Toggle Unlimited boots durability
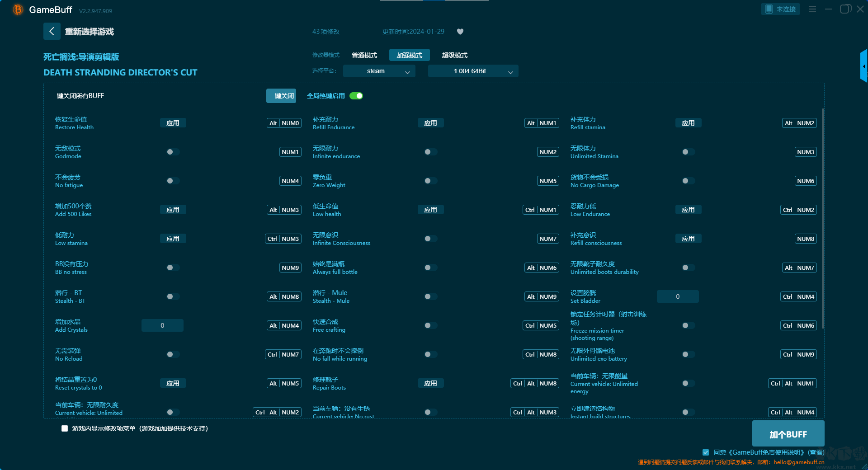868x470 pixels. 688,268
